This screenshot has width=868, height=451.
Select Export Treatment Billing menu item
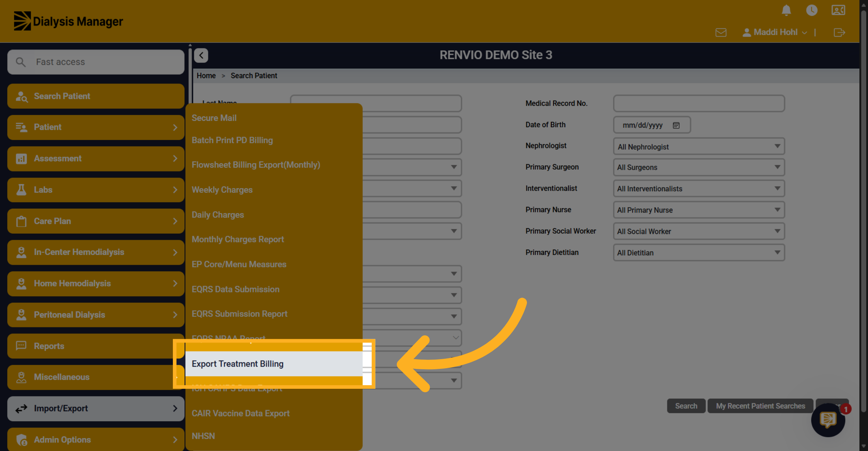[274, 364]
